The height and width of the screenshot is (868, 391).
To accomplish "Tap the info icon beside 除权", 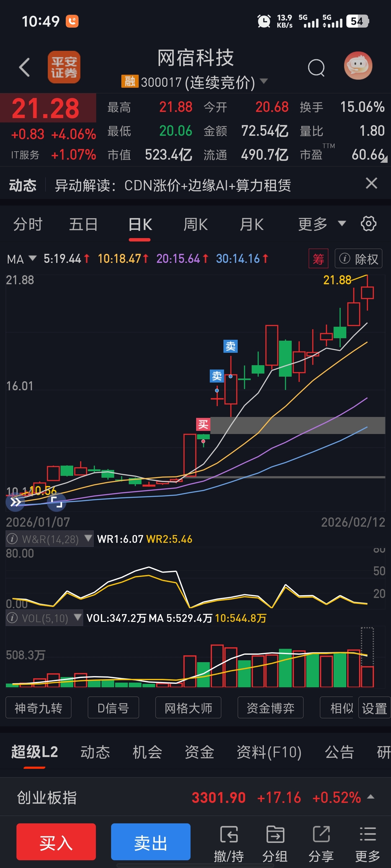I will click(x=344, y=259).
